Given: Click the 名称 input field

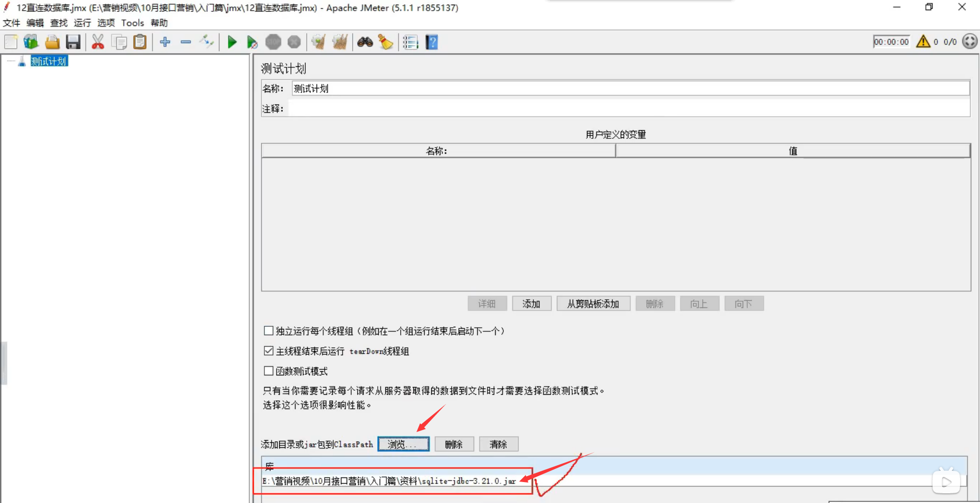Looking at the screenshot, I should coord(630,88).
